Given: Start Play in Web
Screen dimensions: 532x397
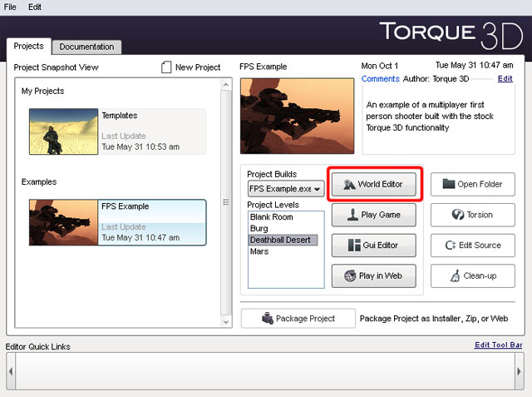Looking at the screenshot, I should 373,276.
